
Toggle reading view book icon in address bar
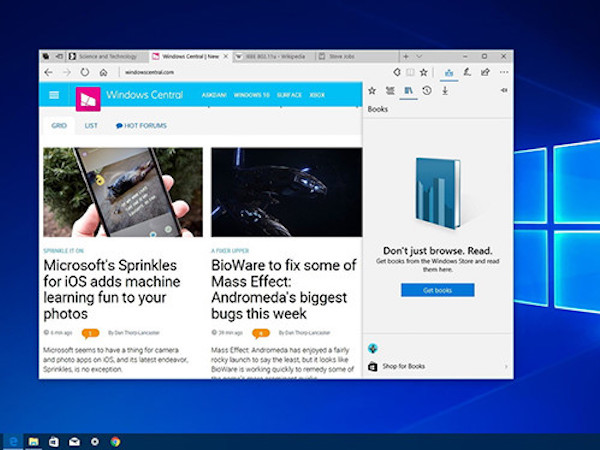410,72
